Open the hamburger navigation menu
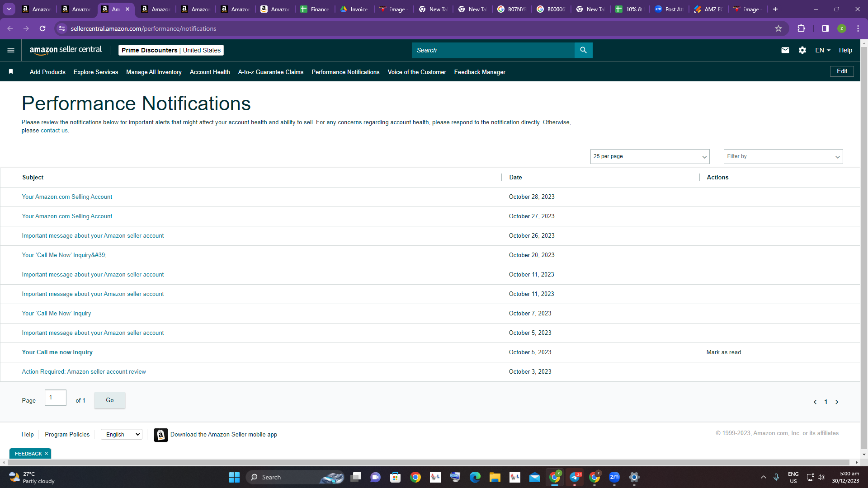 (11, 50)
